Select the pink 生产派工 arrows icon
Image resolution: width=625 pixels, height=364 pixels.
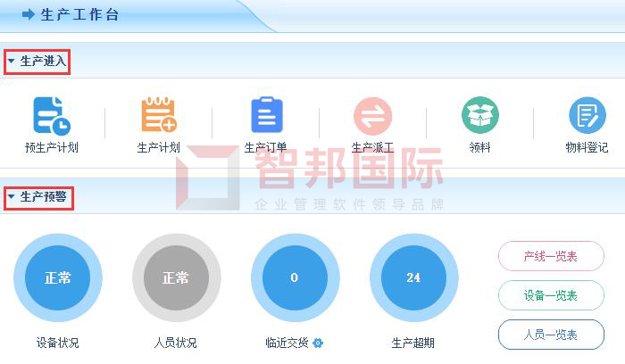tap(372, 116)
